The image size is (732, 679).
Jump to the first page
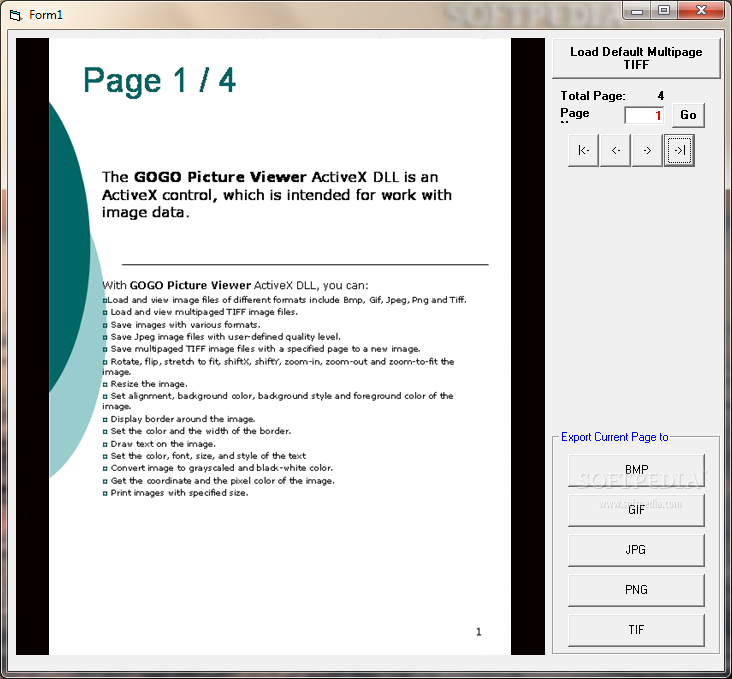point(583,150)
